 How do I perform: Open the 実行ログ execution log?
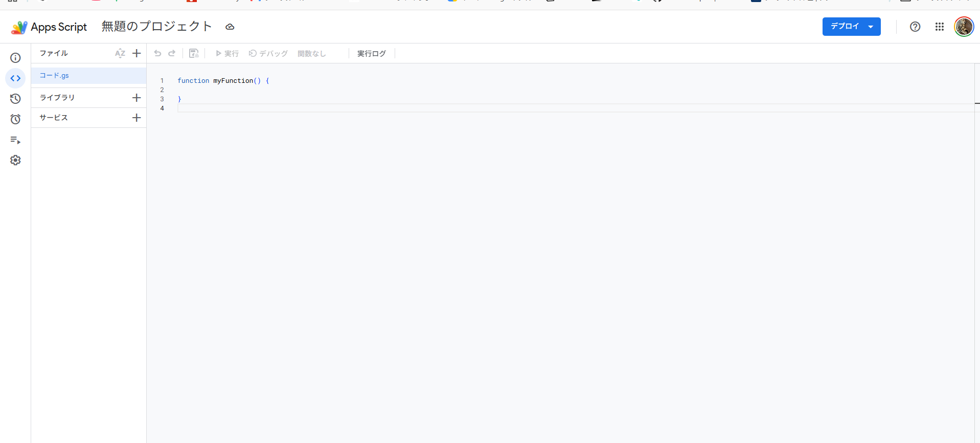(372, 53)
